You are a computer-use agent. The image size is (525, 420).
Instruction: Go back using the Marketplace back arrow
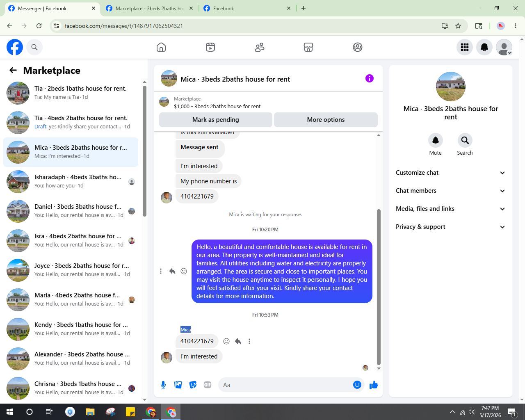click(x=13, y=70)
